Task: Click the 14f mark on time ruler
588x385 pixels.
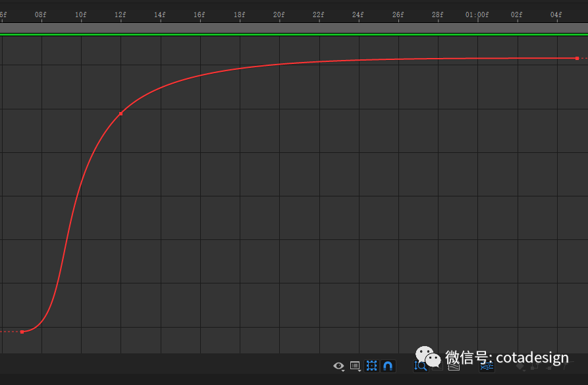Action: pos(159,15)
